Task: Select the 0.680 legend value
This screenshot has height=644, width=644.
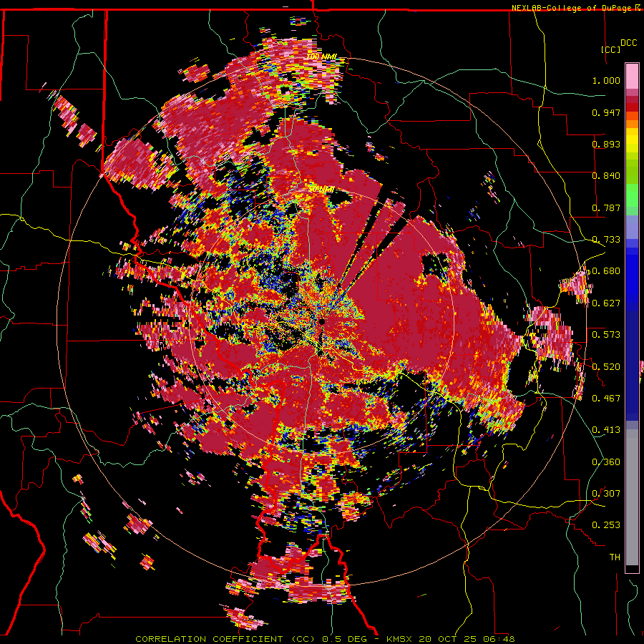Action: click(x=606, y=271)
